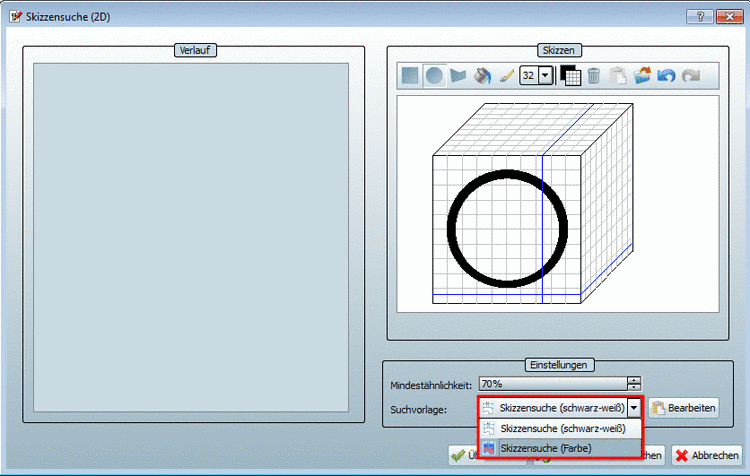Decrease Mindestähnlichkeit with the down arrow

click(634, 387)
